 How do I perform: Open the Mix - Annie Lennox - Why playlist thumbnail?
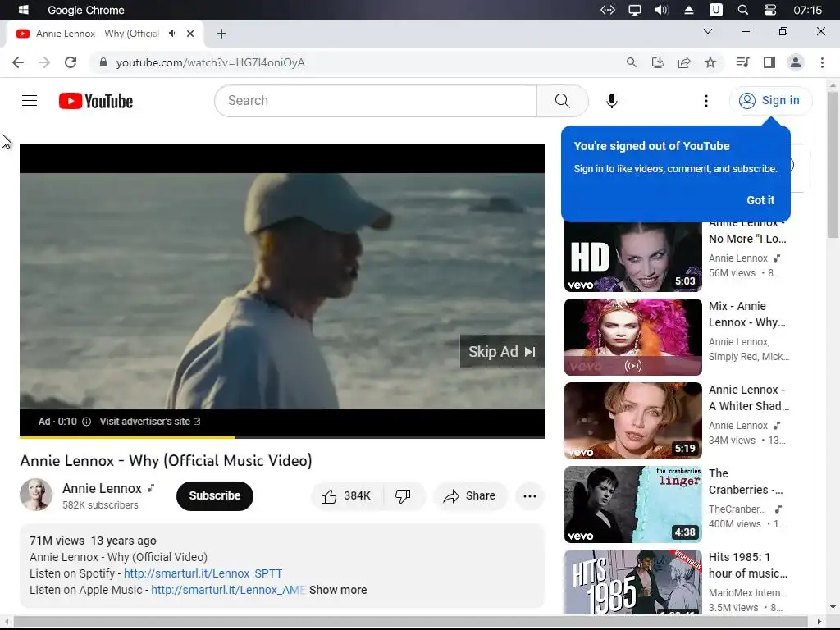(x=632, y=337)
